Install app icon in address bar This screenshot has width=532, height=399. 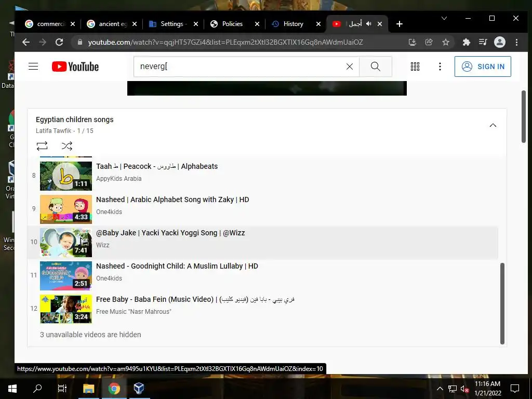(412, 42)
